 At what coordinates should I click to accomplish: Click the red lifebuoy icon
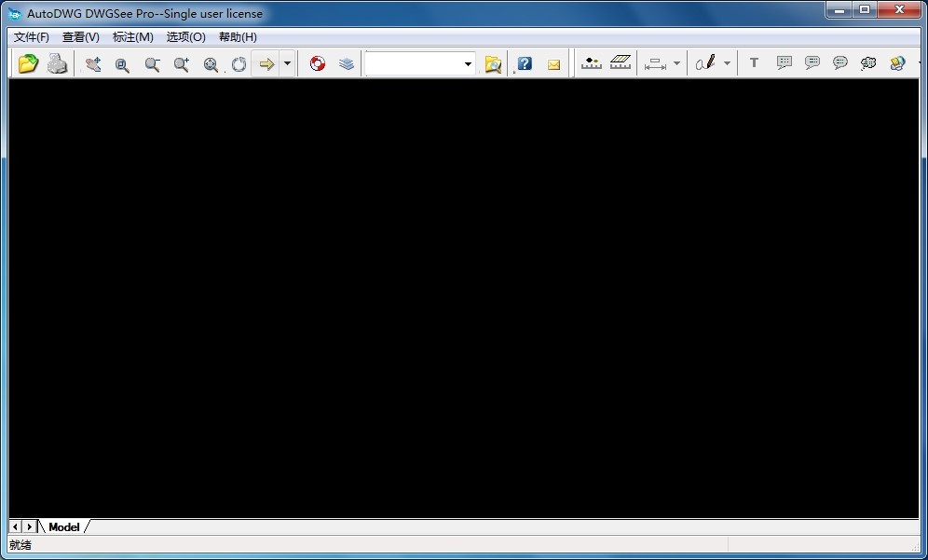pyautogui.click(x=318, y=63)
